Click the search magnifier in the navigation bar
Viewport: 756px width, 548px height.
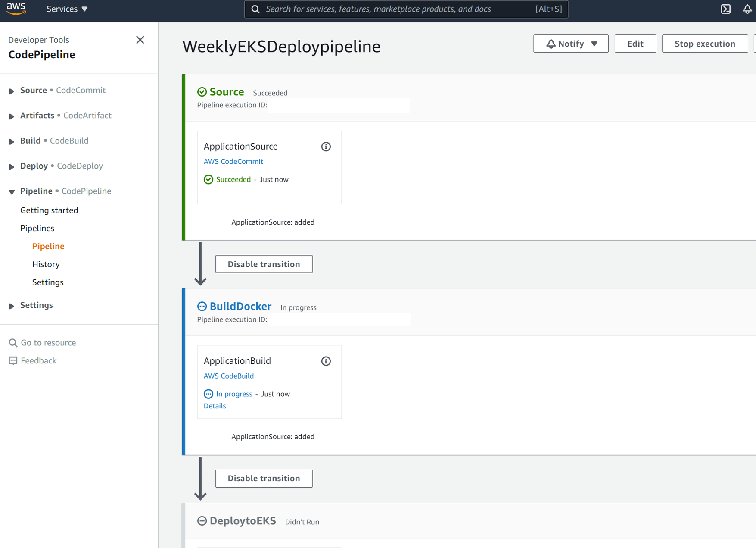coord(255,9)
